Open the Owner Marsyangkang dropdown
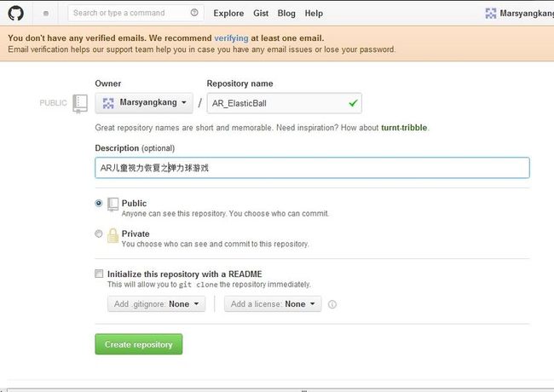This screenshot has height=392, width=554. (x=144, y=103)
